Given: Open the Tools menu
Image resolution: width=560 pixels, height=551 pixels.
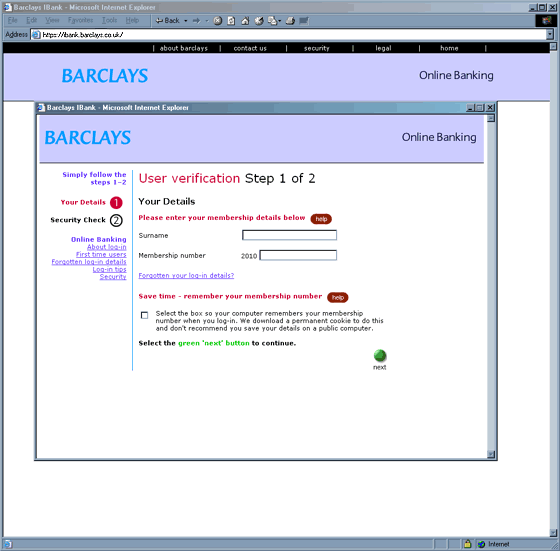Looking at the screenshot, I should [x=109, y=20].
